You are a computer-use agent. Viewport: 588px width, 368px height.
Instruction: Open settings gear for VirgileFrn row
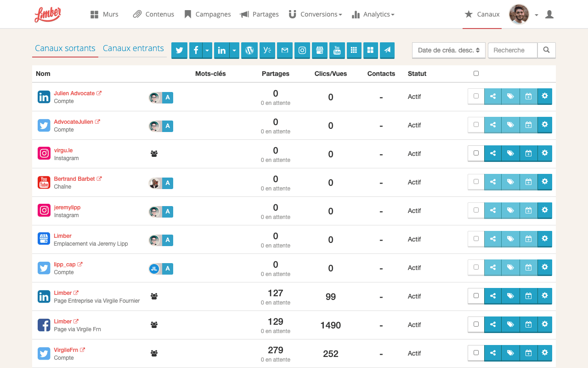pos(545,353)
